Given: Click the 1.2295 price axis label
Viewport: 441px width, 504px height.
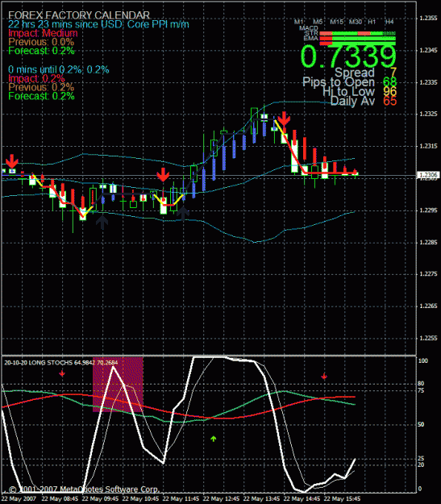Looking at the screenshot, I should point(428,210).
